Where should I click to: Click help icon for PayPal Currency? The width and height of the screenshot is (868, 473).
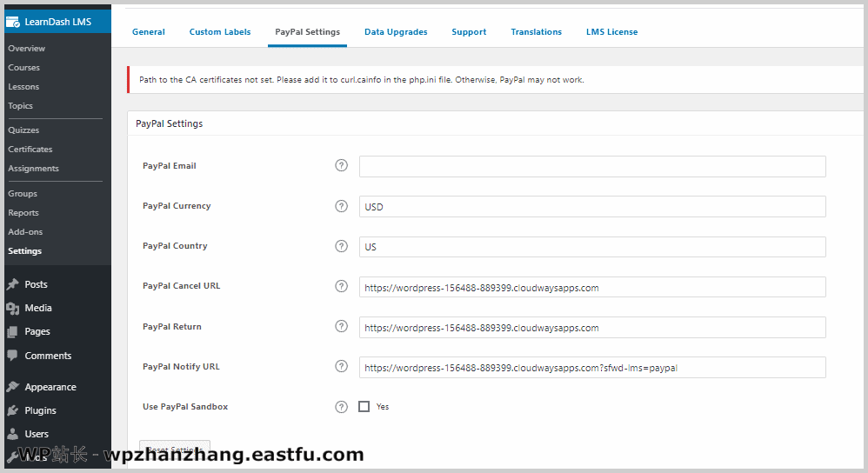(x=342, y=206)
